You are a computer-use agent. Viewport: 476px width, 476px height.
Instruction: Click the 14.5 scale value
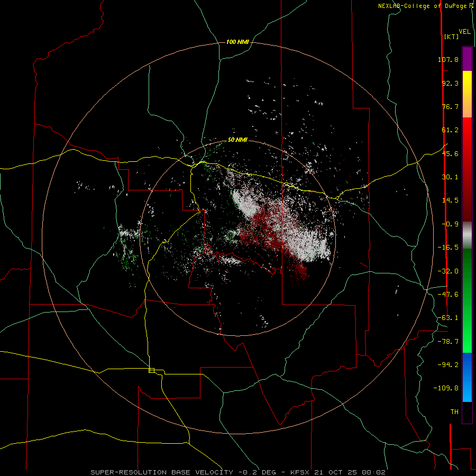click(450, 200)
